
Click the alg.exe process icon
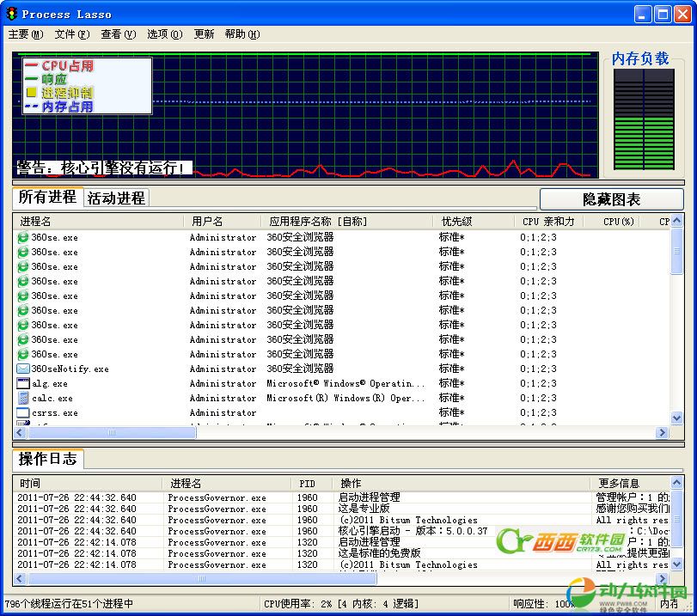tap(23, 384)
